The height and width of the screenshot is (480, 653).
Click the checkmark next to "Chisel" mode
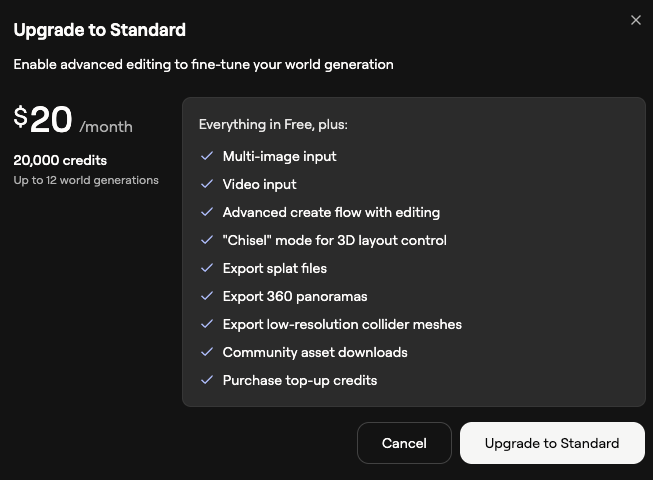click(x=207, y=240)
